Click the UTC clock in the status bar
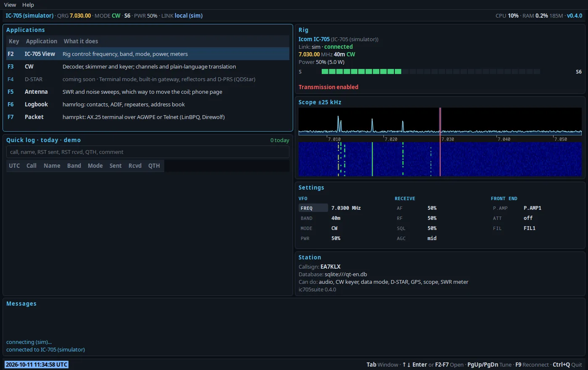588x370 pixels. coord(37,365)
